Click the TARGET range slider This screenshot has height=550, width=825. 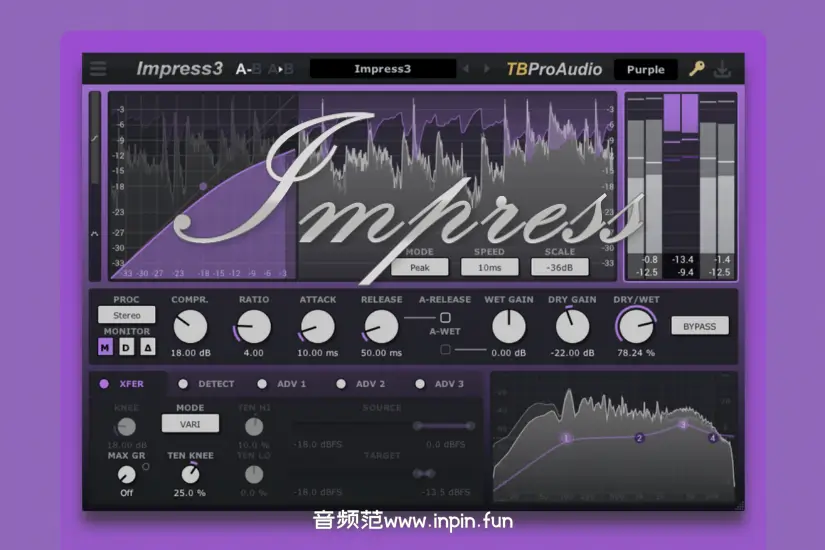[x=384, y=474]
